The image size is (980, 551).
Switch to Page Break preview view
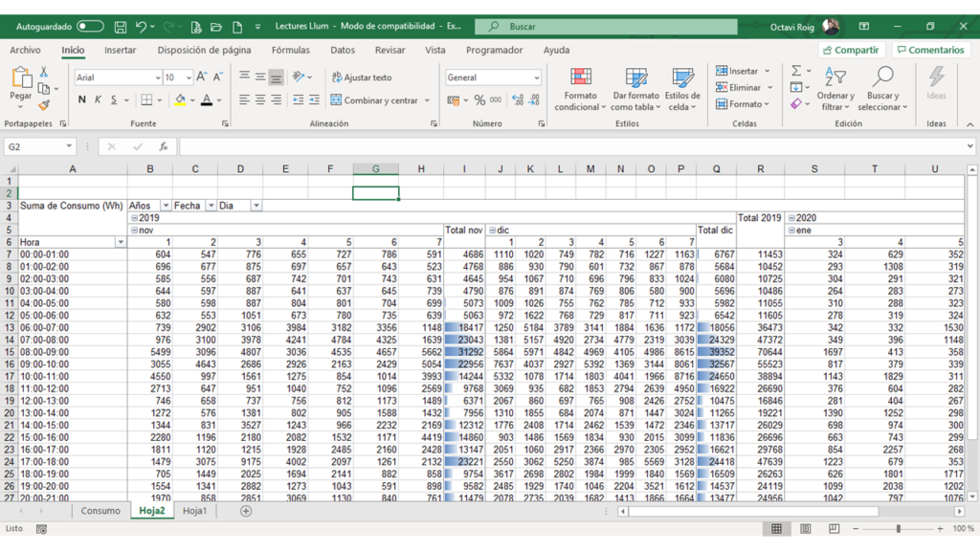click(x=834, y=529)
